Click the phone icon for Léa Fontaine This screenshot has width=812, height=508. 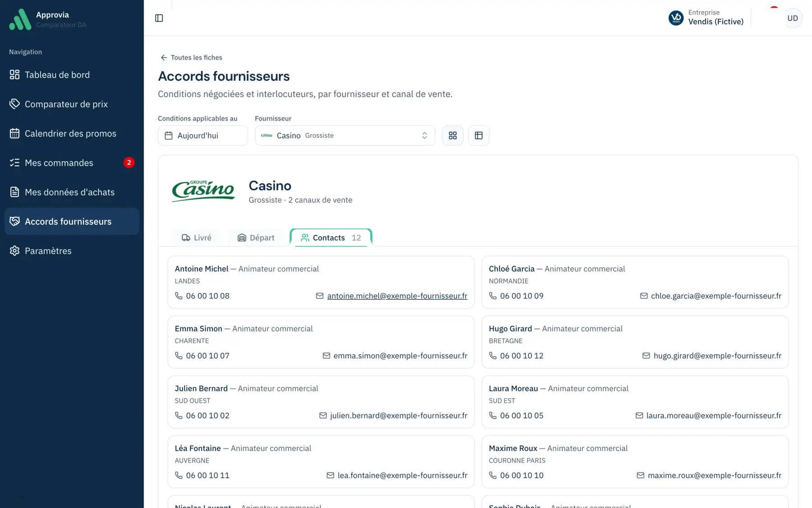click(179, 475)
